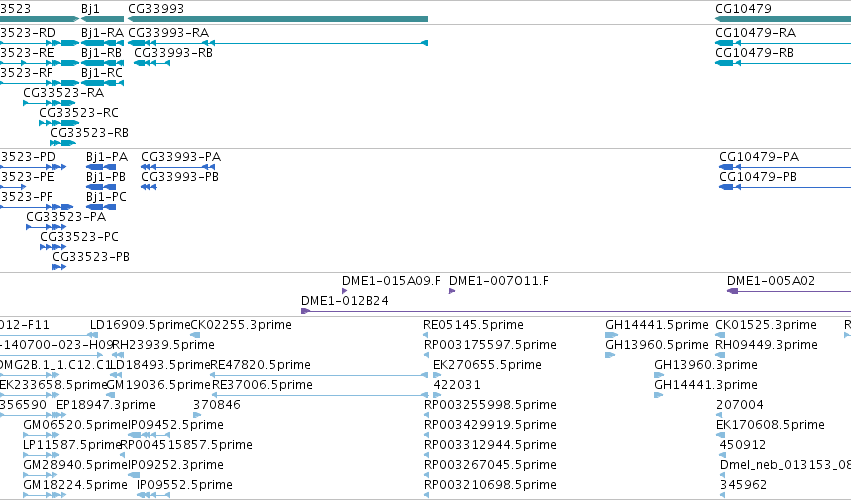Click the CG33993-RB transcript glyph
The width and height of the screenshot is (851, 500).
click(152, 63)
